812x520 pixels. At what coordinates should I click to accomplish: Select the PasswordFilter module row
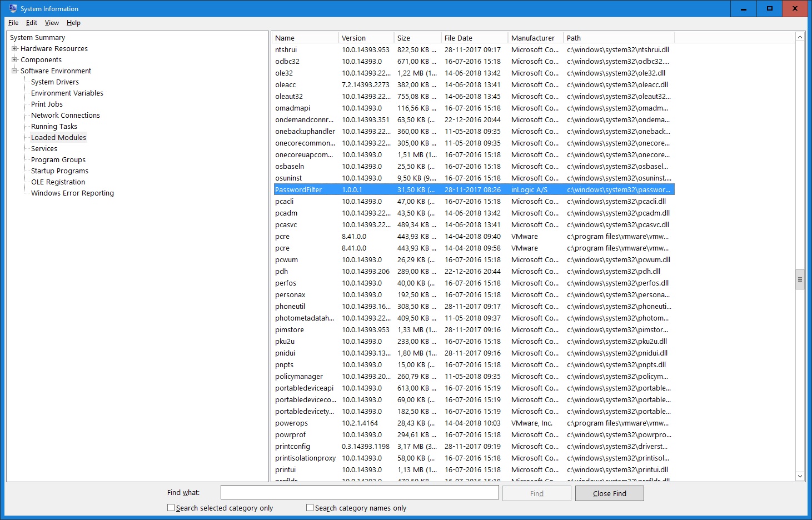pyautogui.click(x=298, y=190)
